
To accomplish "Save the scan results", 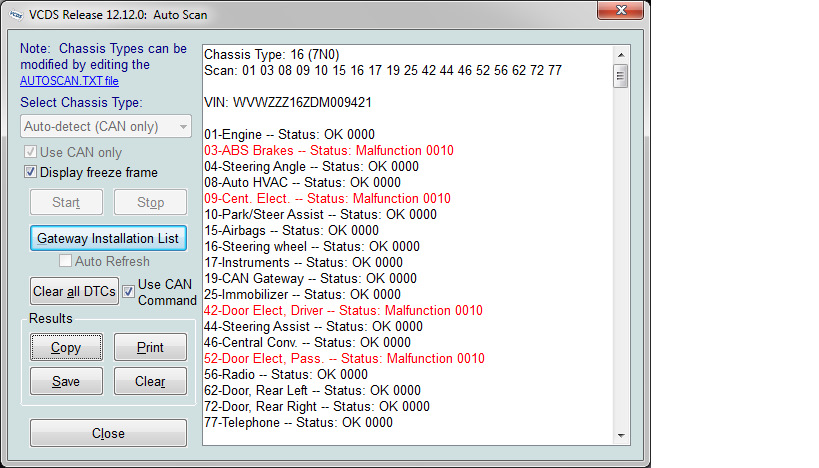I will [x=66, y=381].
